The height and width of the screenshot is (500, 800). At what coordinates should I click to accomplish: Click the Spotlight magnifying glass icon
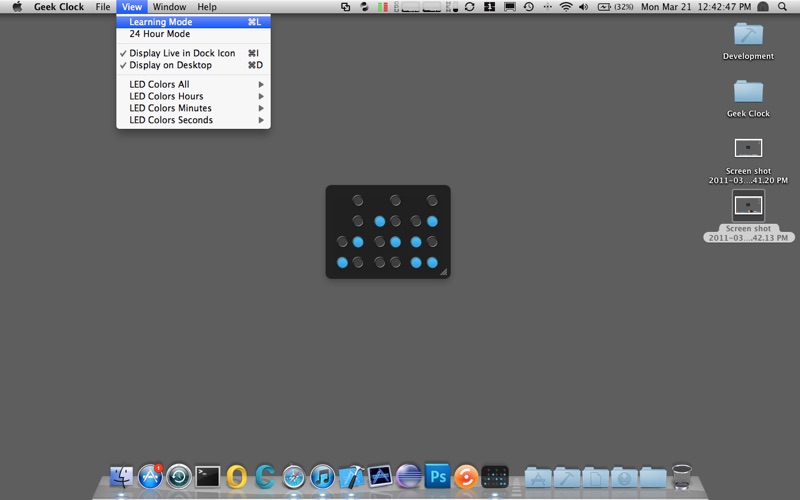(x=782, y=7)
